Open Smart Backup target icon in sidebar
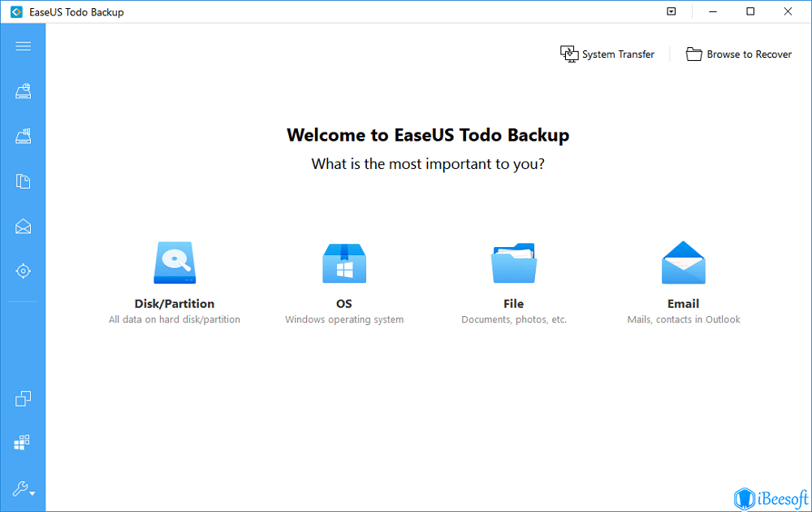The width and height of the screenshot is (812, 512). pos(23,271)
